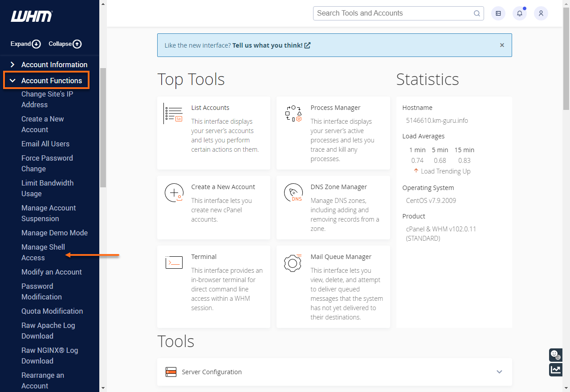Open the notifications bell
570x392 pixels.
(519, 13)
